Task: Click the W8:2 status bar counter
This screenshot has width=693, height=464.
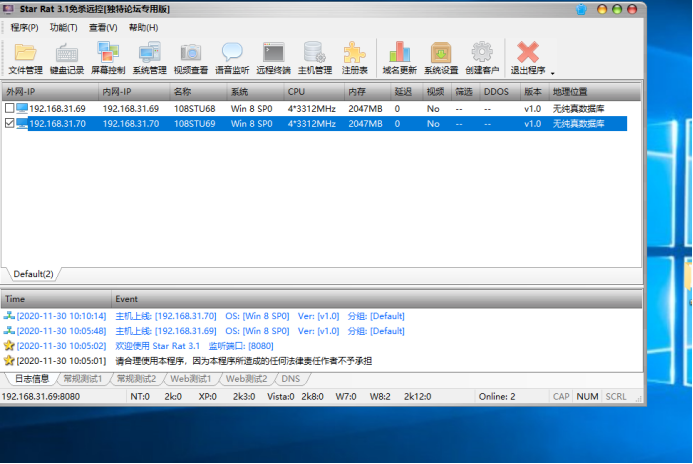Action: pyautogui.click(x=380, y=396)
